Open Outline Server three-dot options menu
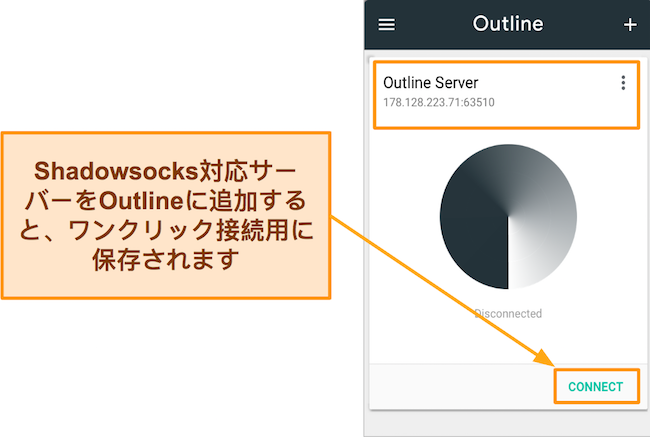 (x=623, y=83)
